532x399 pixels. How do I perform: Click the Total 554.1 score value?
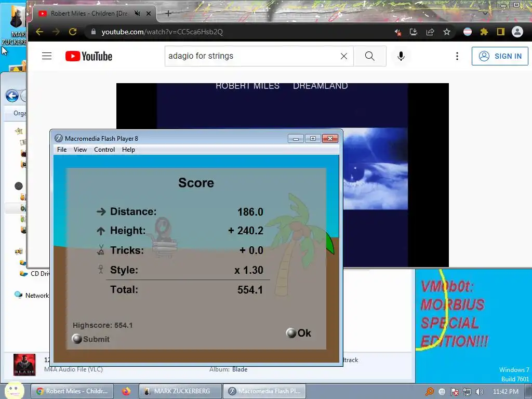click(x=250, y=290)
